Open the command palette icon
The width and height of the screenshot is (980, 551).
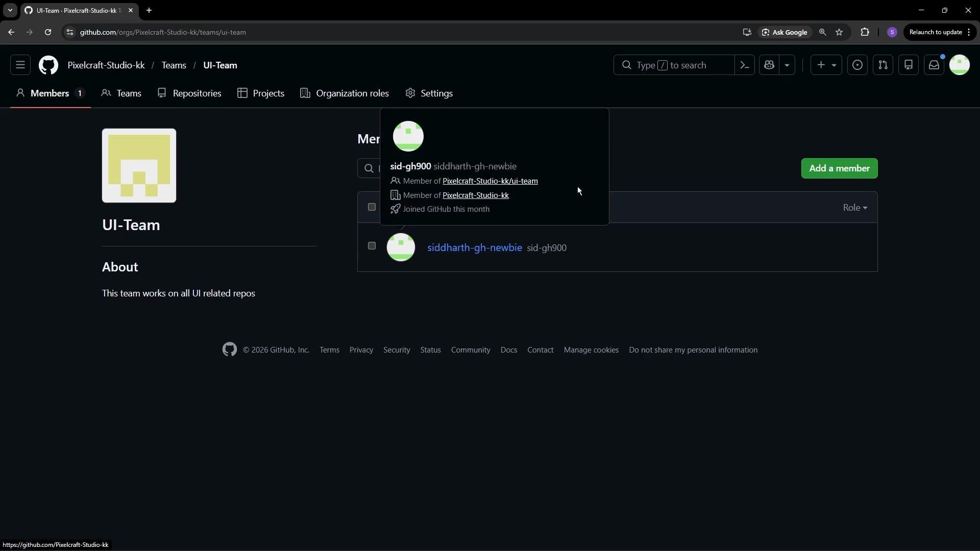pyautogui.click(x=745, y=65)
